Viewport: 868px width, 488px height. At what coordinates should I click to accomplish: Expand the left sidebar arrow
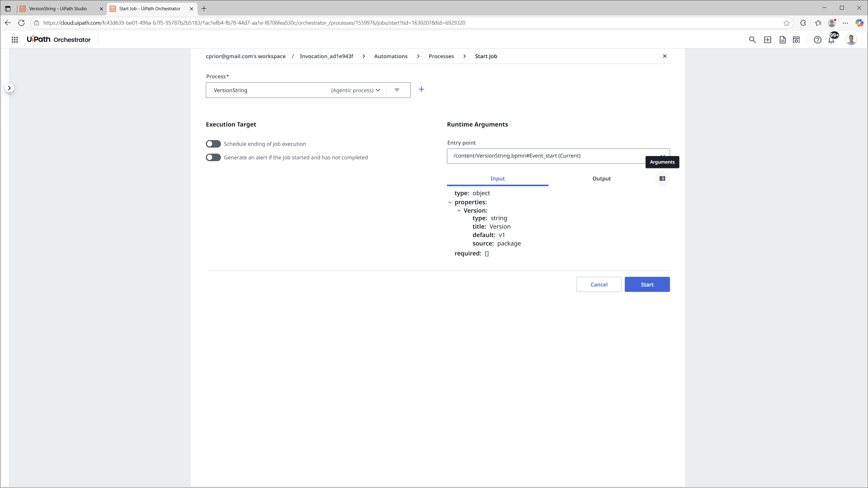pos(9,88)
